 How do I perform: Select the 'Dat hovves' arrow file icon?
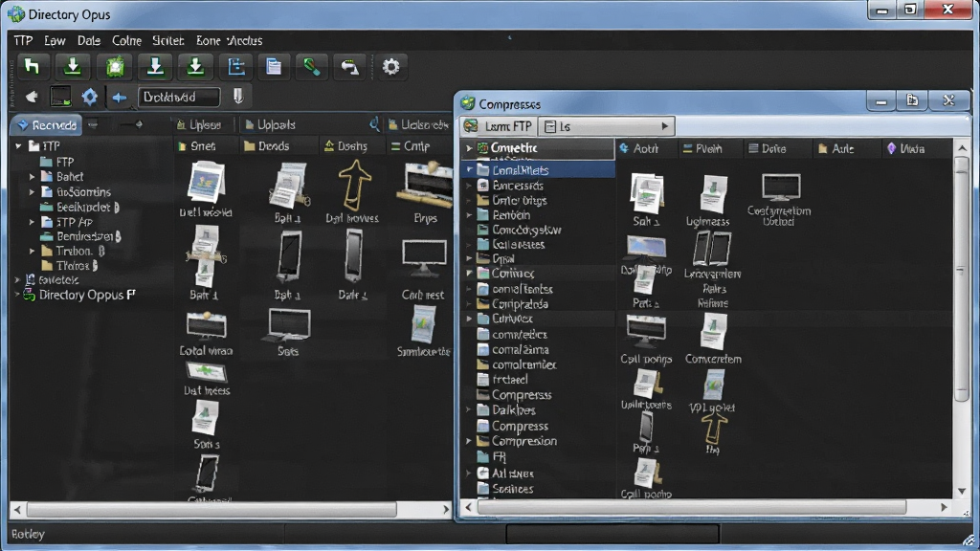354,186
